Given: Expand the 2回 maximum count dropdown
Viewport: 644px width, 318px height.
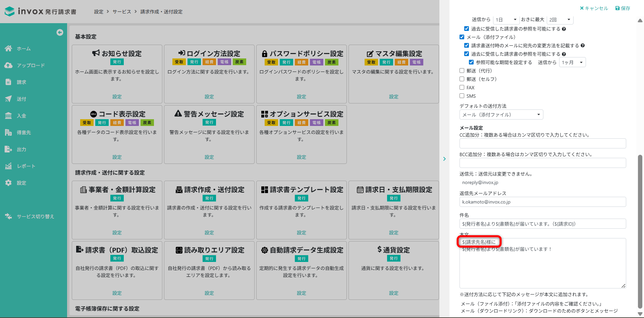Looking at the screenshot, I should click(559, 20).
